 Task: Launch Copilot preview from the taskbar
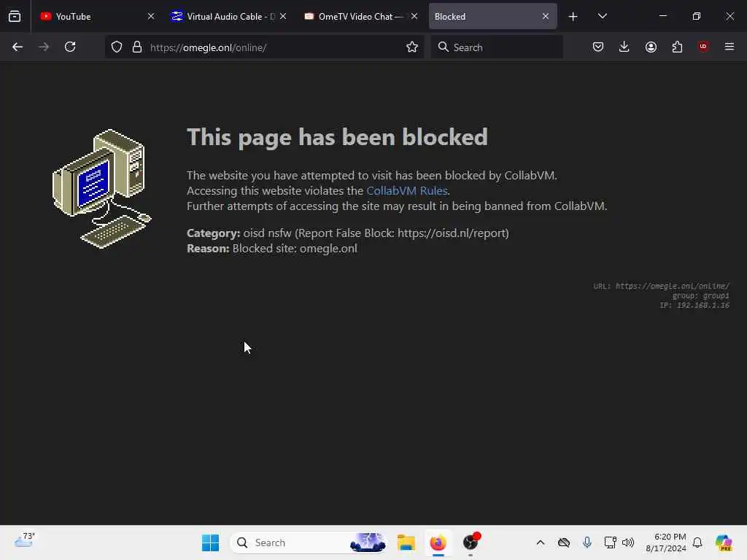(724, 542)
